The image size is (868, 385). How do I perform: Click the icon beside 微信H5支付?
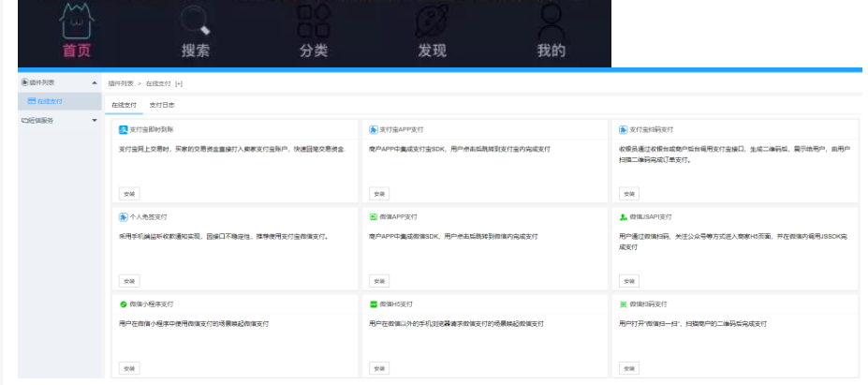click(374, 304)
